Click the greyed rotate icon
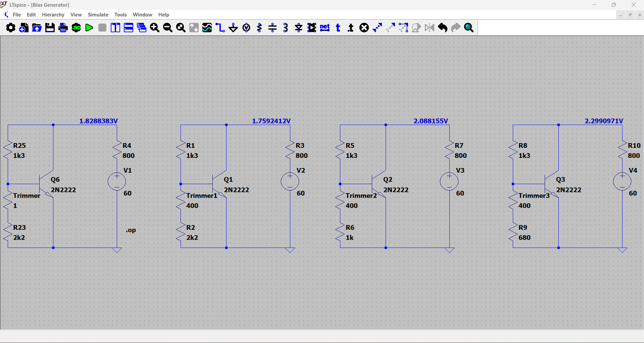The width and height of the screenshot is (644, 343). 416,28
